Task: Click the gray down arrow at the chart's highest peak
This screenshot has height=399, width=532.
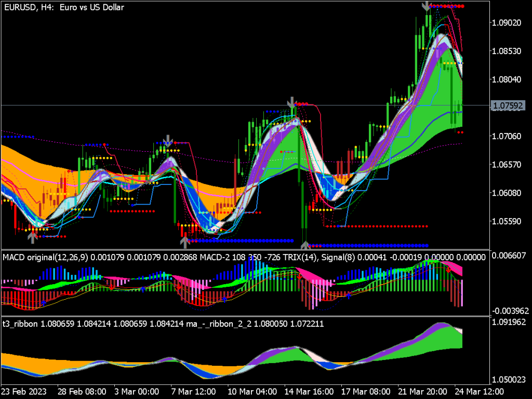Action: (426, 6)
